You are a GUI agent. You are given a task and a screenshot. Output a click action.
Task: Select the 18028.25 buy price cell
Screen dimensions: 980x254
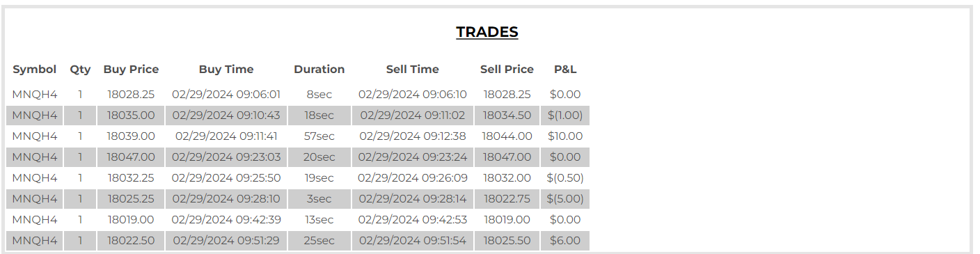point(131,95)
